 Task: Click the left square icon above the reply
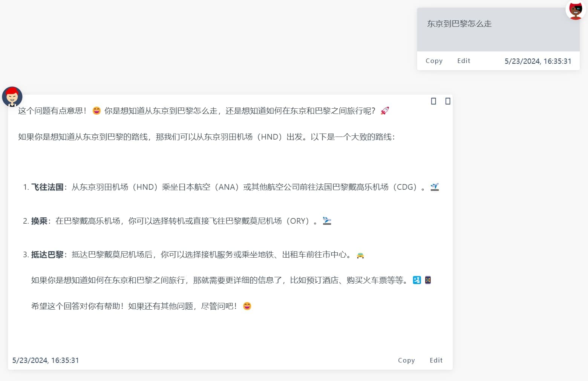(x=433, y=101)
